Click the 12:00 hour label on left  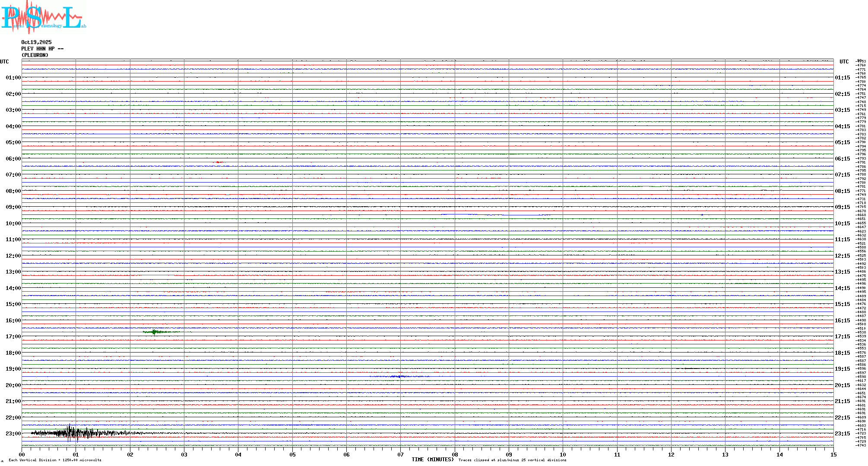(13, 256)
